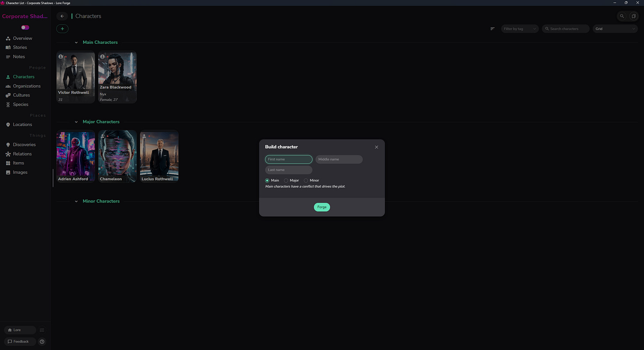
Task: Open the Grid view dropdown
Action: click(x=615, y=28)
